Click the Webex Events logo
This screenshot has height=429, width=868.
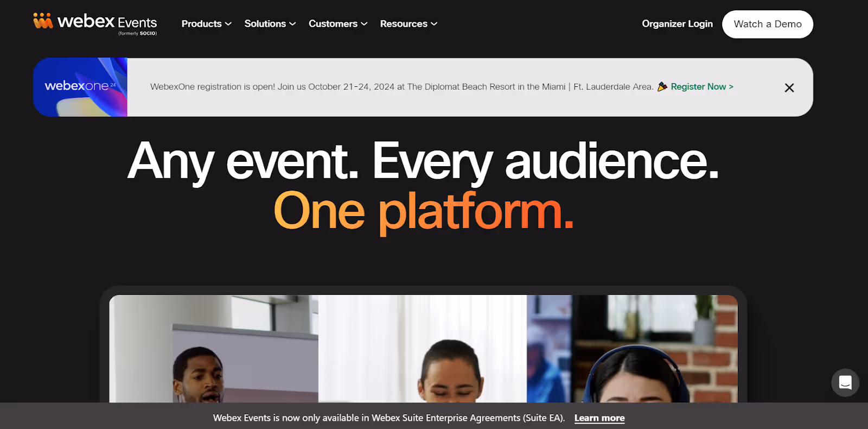click(x=95, y=24)
